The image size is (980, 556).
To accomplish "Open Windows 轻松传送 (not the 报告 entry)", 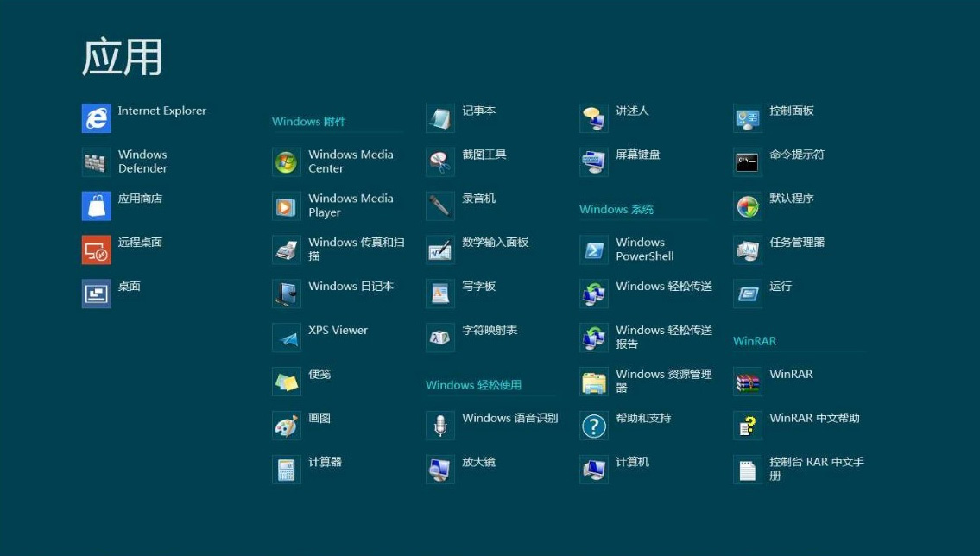I will [594, 294].
